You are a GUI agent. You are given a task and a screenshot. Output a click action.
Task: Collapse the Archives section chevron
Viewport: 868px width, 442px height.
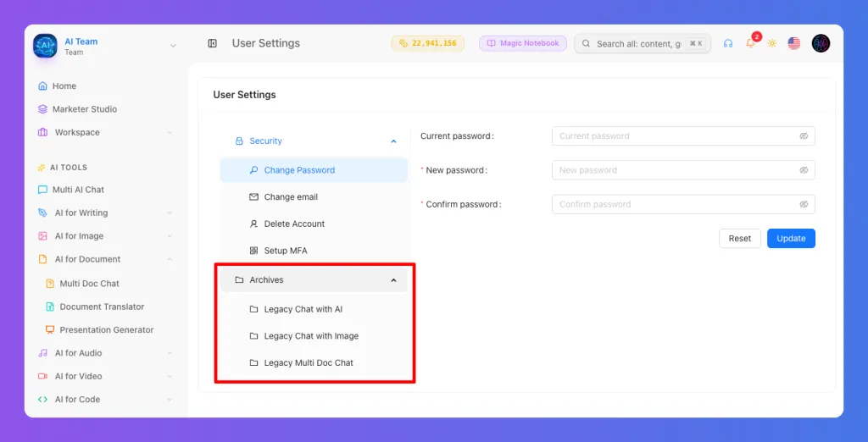(x=393, y=280)
